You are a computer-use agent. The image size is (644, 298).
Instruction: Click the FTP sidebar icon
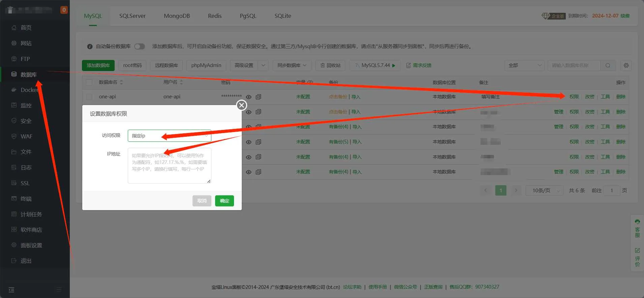click(14, 59)
